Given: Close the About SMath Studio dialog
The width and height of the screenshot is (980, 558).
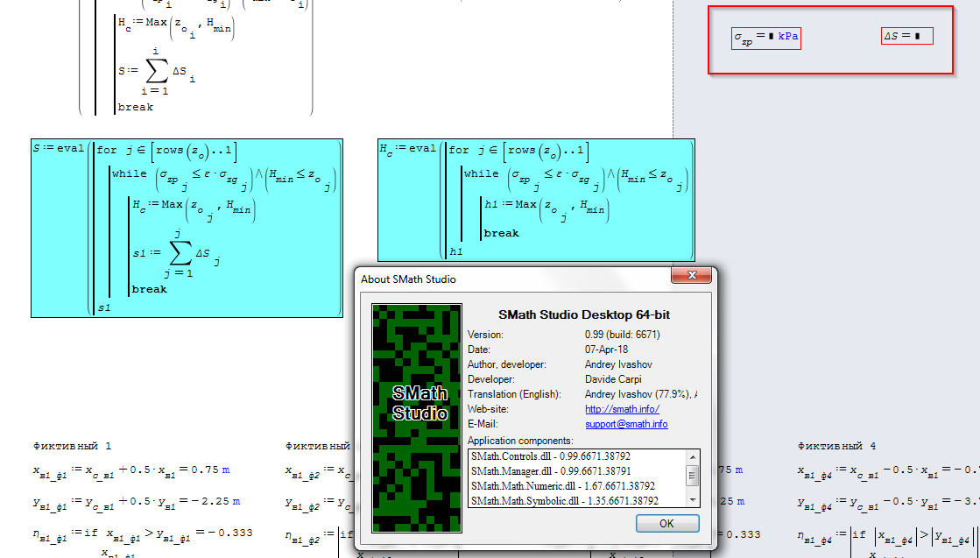Looking at the screenshot, I should (x=691, y=275).
